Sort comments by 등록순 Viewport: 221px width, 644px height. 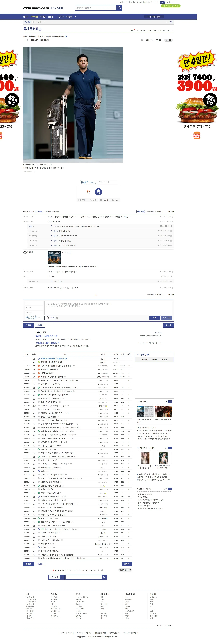[39, 212]
